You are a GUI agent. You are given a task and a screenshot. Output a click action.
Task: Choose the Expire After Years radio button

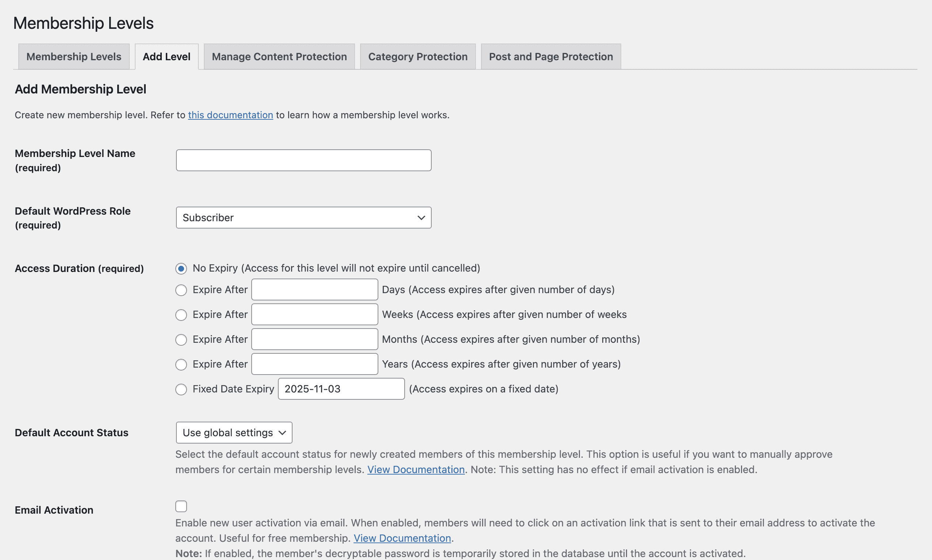pyautogui.click(x=181, y=365)
